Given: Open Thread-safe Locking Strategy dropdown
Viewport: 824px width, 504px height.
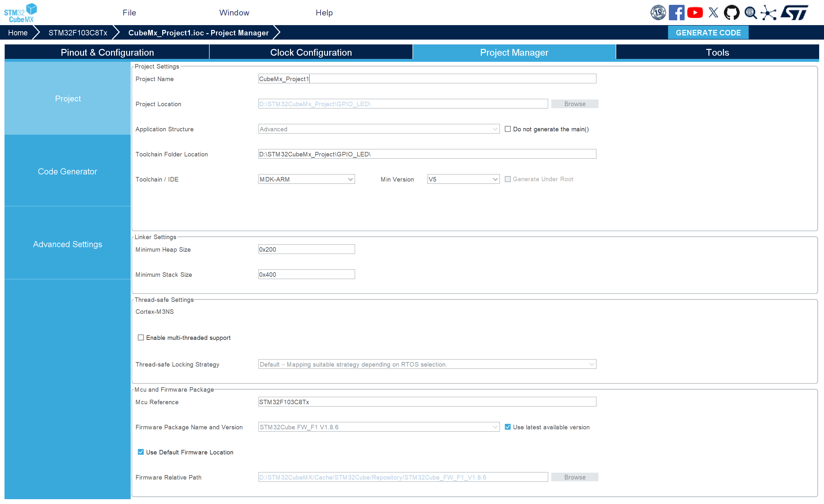Looking at the screenshot, I should pos(427,364).
